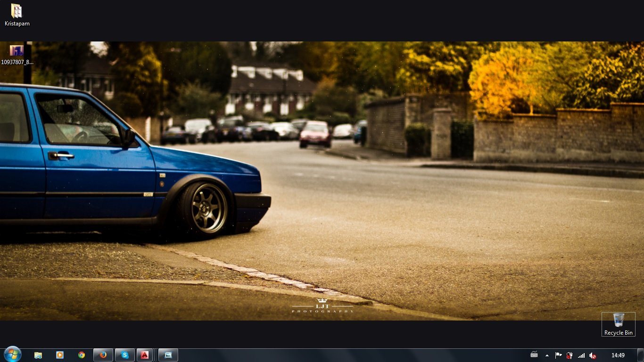Click the Show desktop button
The image size is (644, 362).
640,355
